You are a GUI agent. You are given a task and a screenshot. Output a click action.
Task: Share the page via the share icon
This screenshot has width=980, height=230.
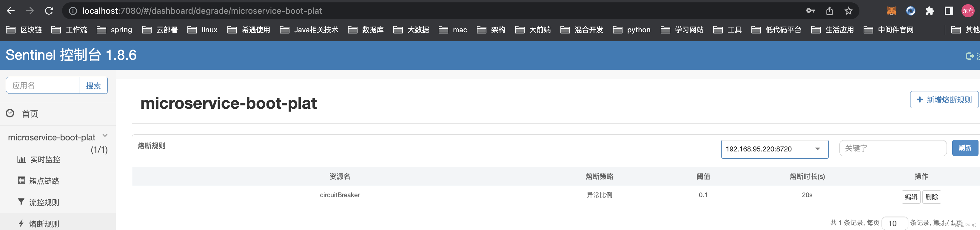(x=830, y=11)
